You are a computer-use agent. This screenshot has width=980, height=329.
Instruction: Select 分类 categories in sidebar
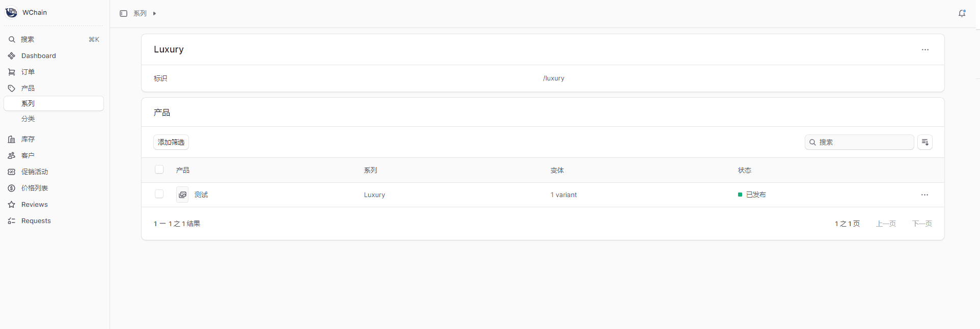pos(28,119)
